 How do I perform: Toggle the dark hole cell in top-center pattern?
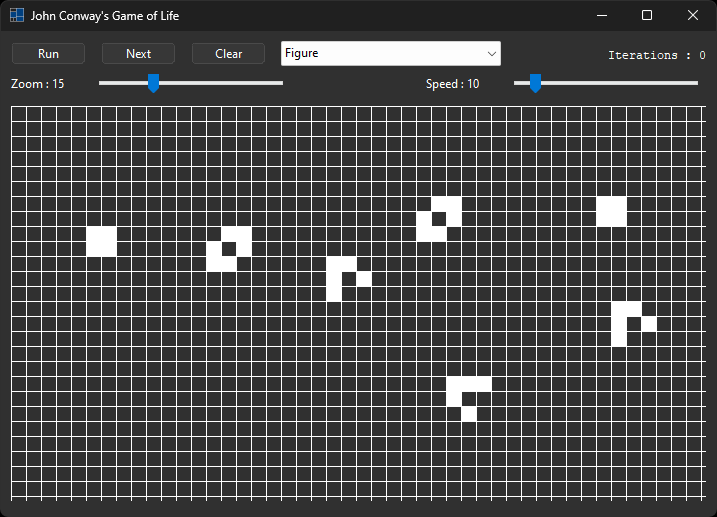point(439,219)
